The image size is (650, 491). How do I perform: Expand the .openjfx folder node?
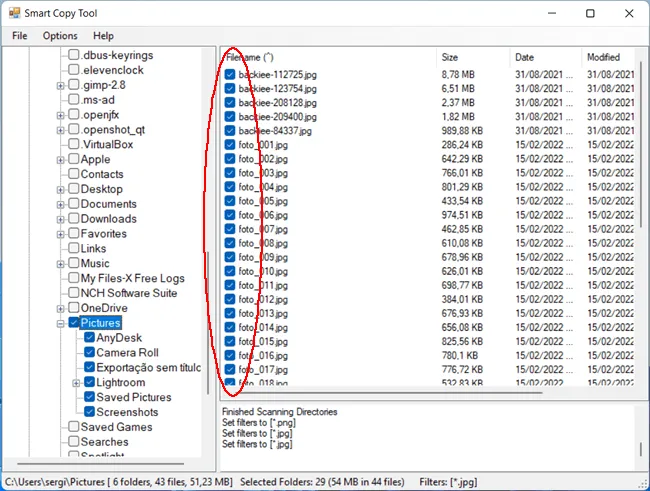coord(61,115)
